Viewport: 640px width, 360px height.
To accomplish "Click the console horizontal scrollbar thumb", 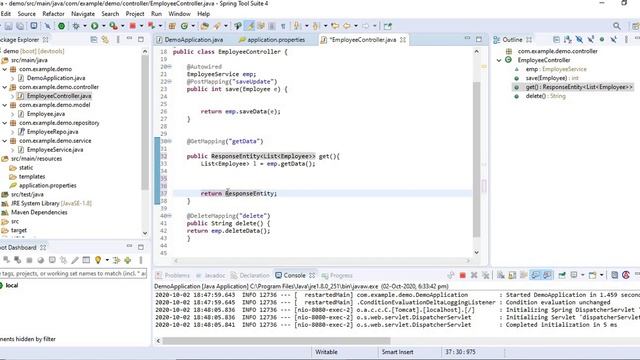I will pyautogui.click(x=276, y=341).
